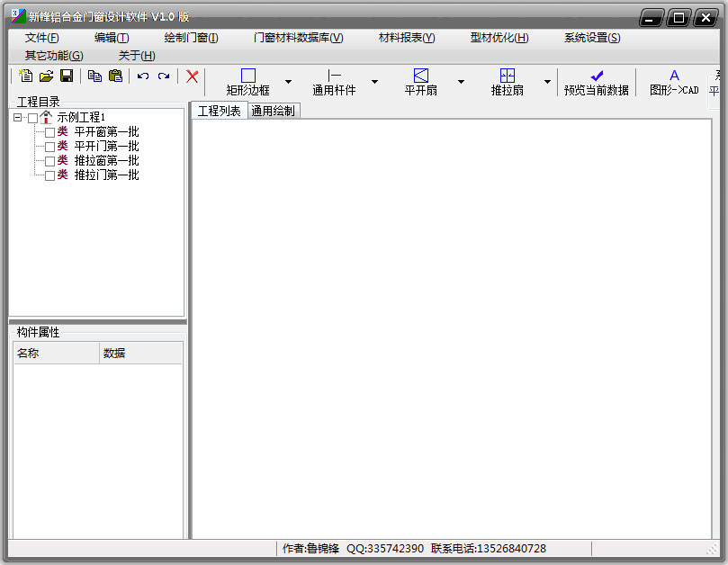
Task: Open the 其它功能(G) menu
Action: tap(54, 55)
